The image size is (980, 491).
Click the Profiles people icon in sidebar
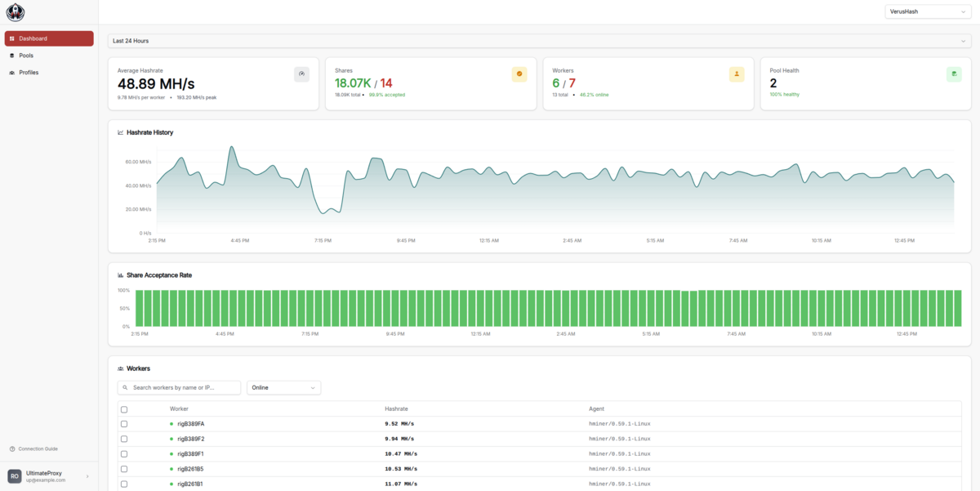tap(11, 72)
